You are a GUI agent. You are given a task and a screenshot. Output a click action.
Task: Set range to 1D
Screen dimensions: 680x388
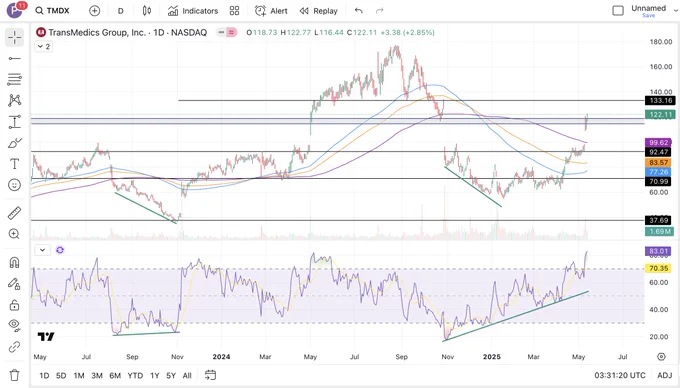44,375
